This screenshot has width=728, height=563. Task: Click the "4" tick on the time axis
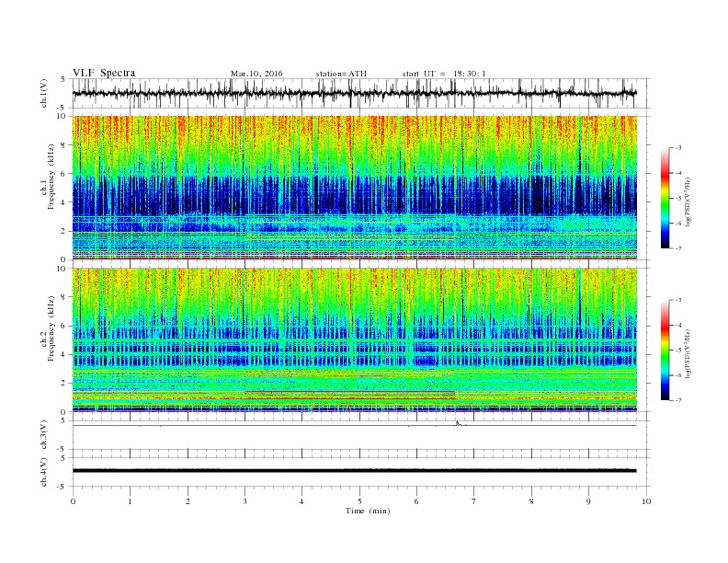coord(301,501)
